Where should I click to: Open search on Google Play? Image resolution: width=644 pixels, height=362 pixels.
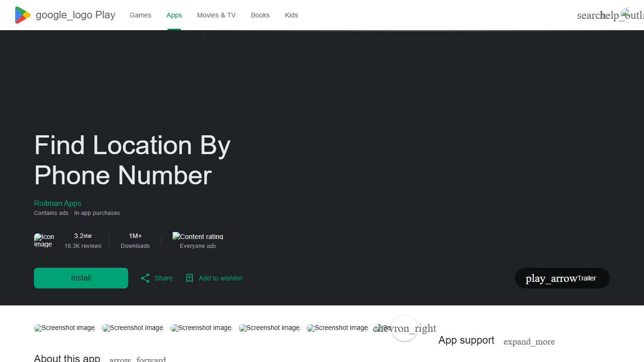(x=588, y=15)
